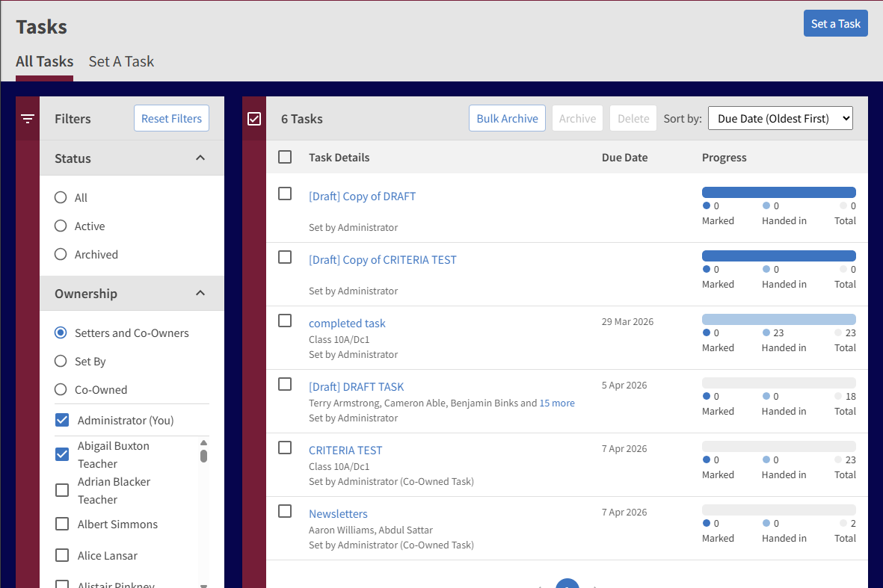Select the Copy of CRITERIA TEST row checkbox

tap(285, 257)
